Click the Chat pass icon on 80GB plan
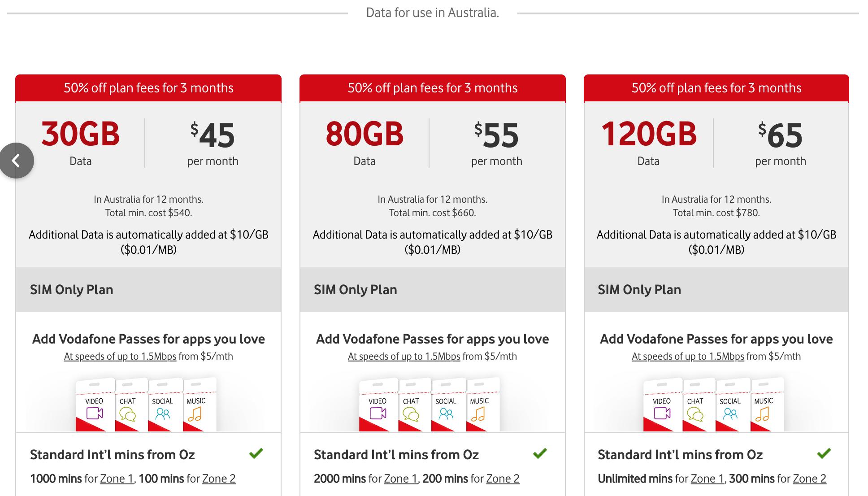The height and width of the screenshot is (496, 868). point(411,413)
